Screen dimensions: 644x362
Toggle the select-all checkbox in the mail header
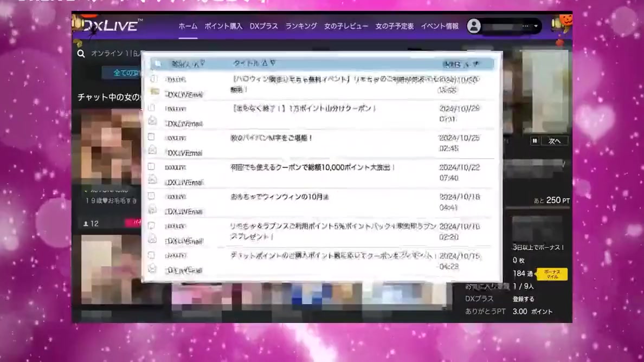(x=158, y=63)
